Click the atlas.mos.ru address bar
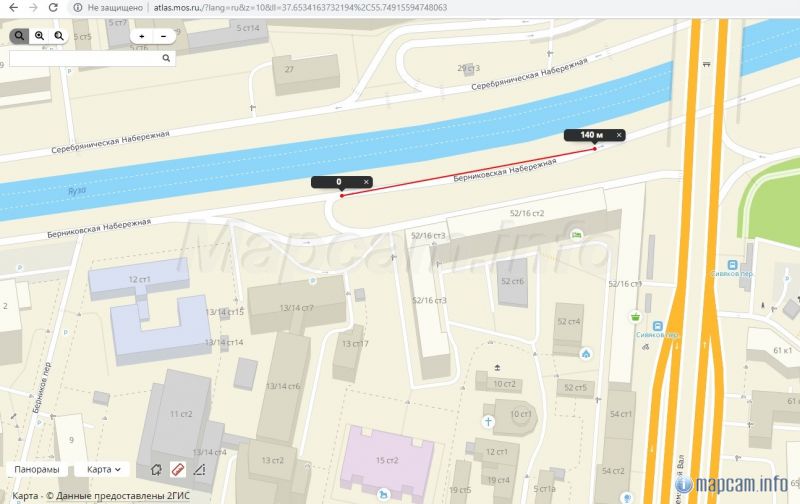 pos(300,8)
